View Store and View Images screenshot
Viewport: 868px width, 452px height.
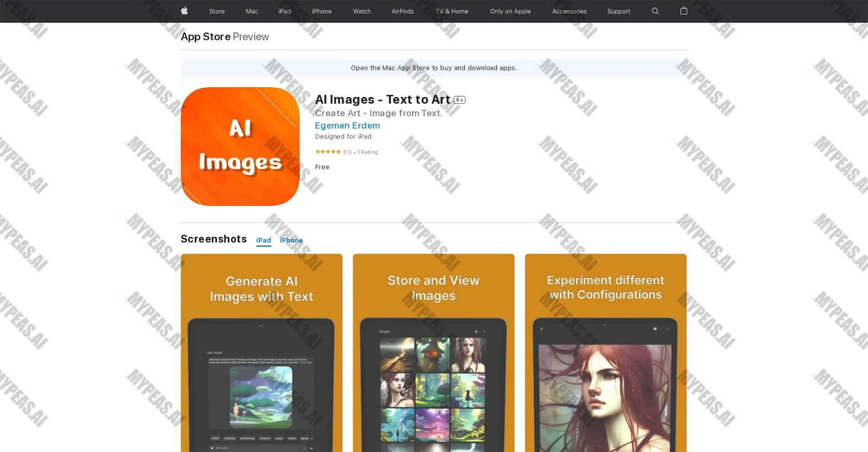(x=433, y=353)
